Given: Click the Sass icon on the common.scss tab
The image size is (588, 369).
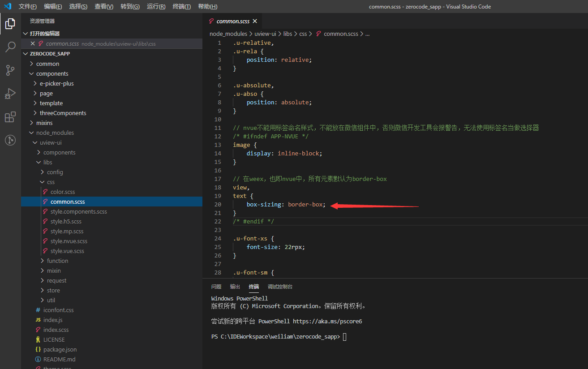Looking at the screenshot, I should tap(212, 21).
